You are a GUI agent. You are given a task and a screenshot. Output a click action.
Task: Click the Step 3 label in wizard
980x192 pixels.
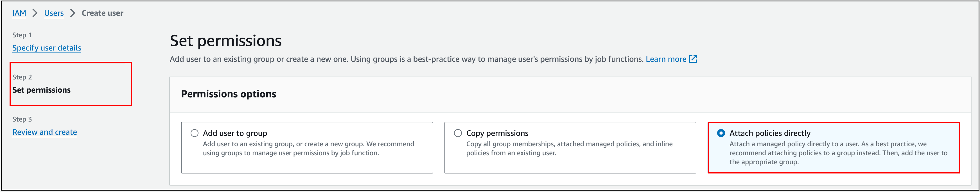tap(22, 119)
